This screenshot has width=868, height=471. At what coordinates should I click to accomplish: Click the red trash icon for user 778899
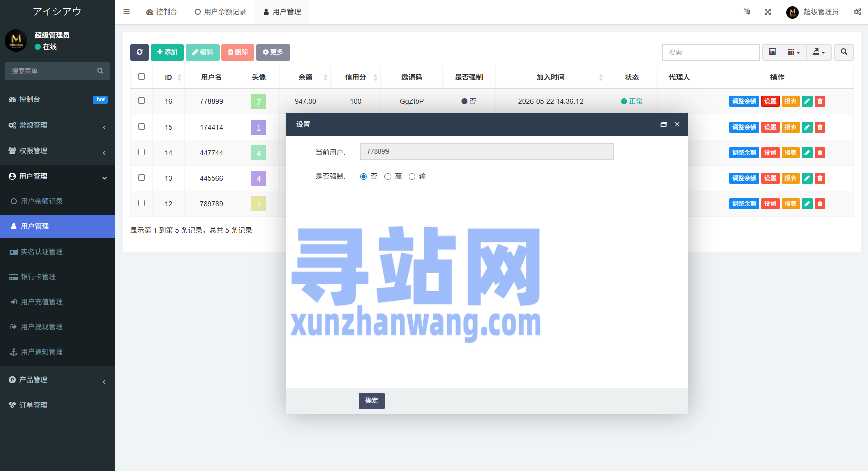(x=820, y=101)
